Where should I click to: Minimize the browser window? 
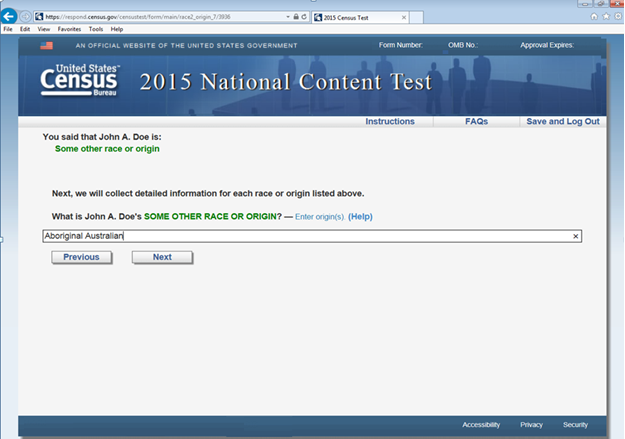(585, 4)
